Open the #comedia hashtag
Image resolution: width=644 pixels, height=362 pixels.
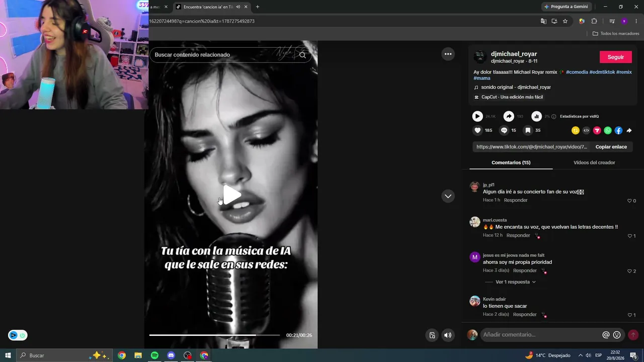(x=577, y=72)
